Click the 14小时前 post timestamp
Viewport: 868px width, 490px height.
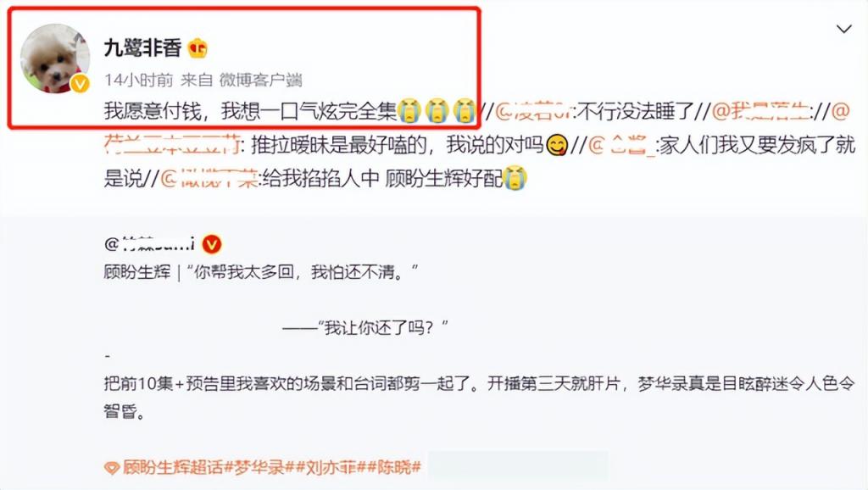coord(138,80)
